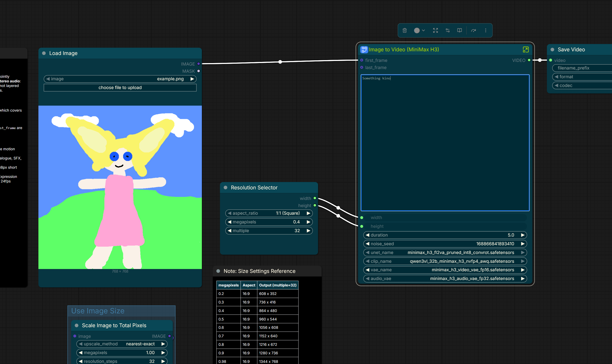Open more options via the three-dot icon

[x=485, y=30]
